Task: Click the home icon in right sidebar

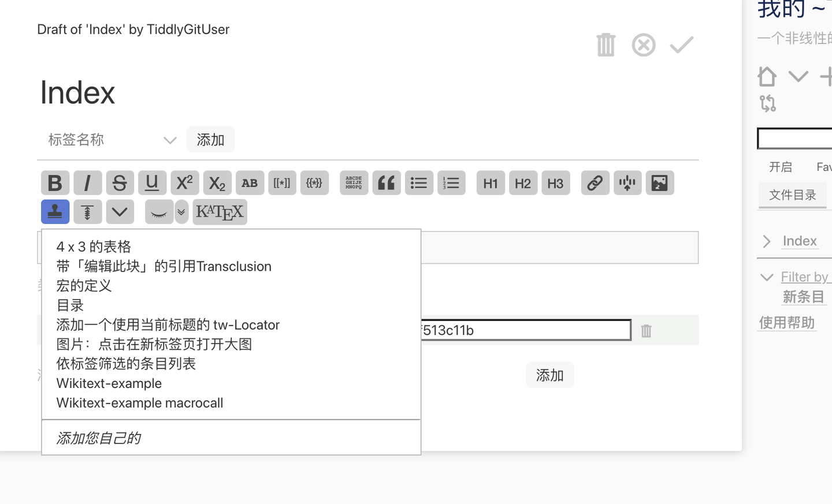Action: coord(767,76)
